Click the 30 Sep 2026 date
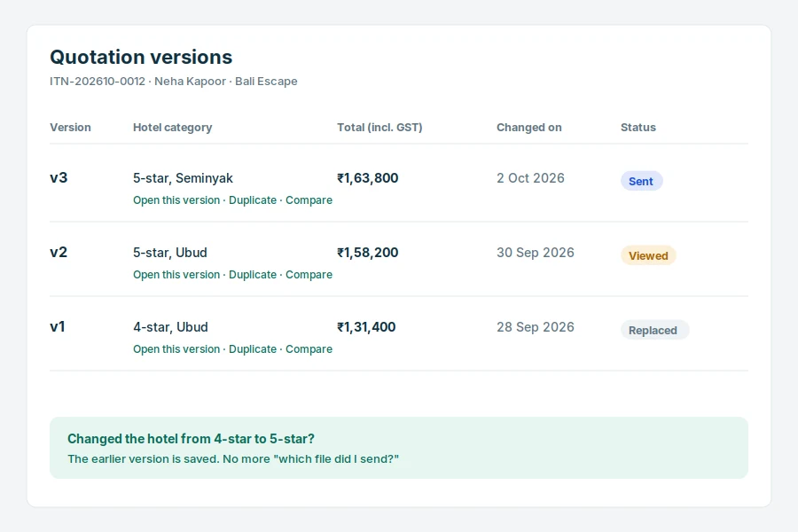This screenshot has height=532, width=798. tap(536, 253)
